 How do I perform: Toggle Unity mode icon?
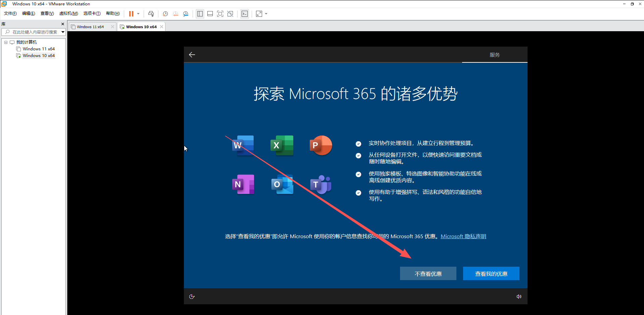230,14
